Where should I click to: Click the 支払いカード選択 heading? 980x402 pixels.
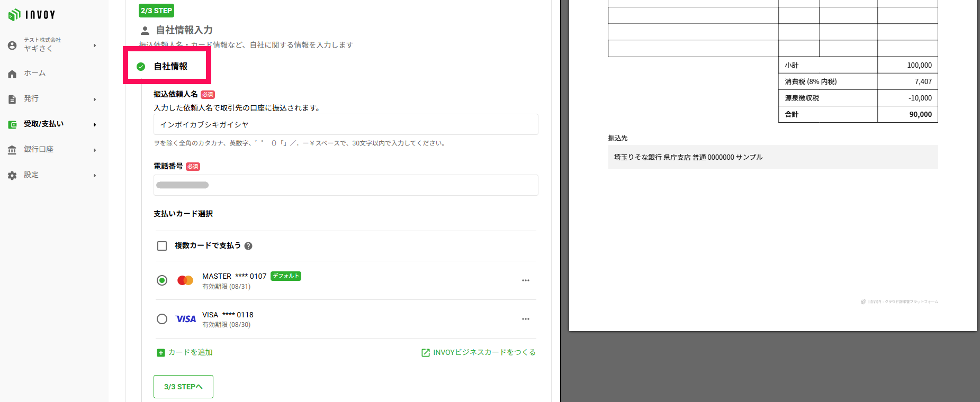pos(183,214)
